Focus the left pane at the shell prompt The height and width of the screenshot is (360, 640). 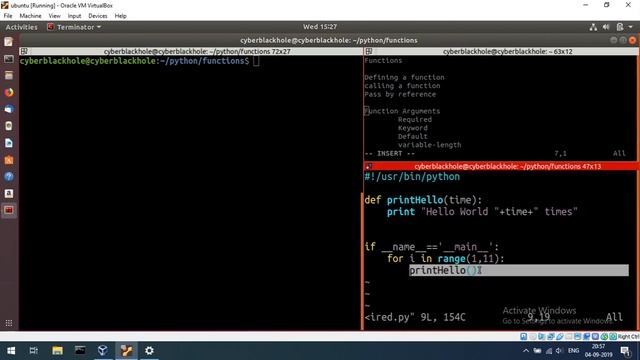(256, 61)
